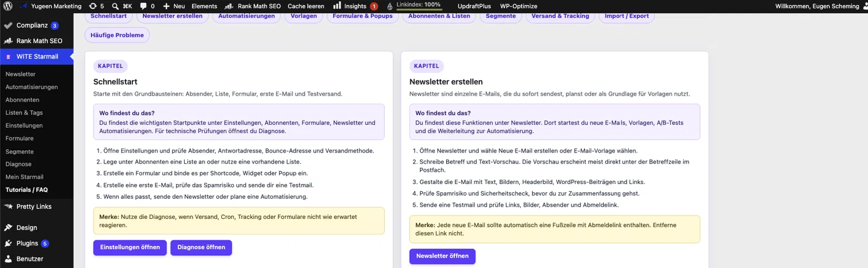Click 'Wo findest du das?' in Newsletter card
Screen dimensions: 868x268
(443, 113)
